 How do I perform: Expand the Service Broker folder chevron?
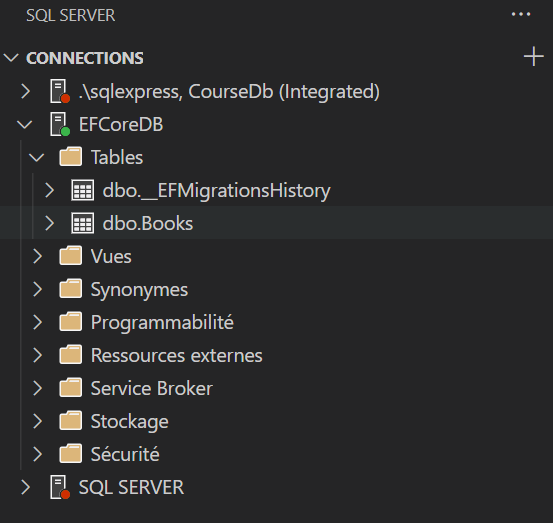point(37,388)
